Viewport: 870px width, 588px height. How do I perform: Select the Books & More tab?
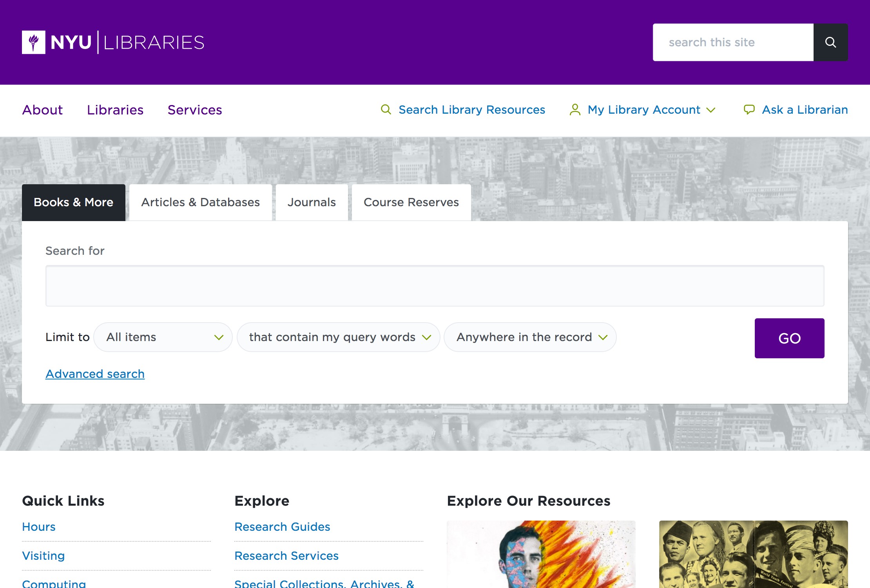click(74, 202)
